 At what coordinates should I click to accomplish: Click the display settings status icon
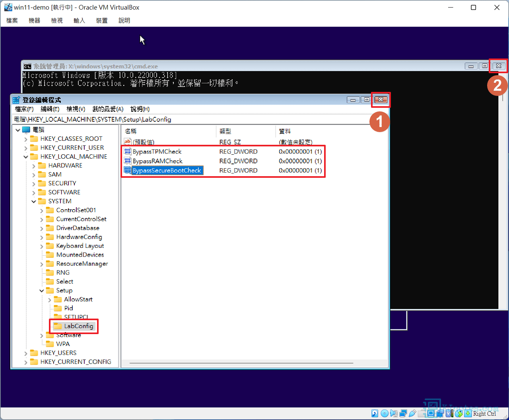431,413
